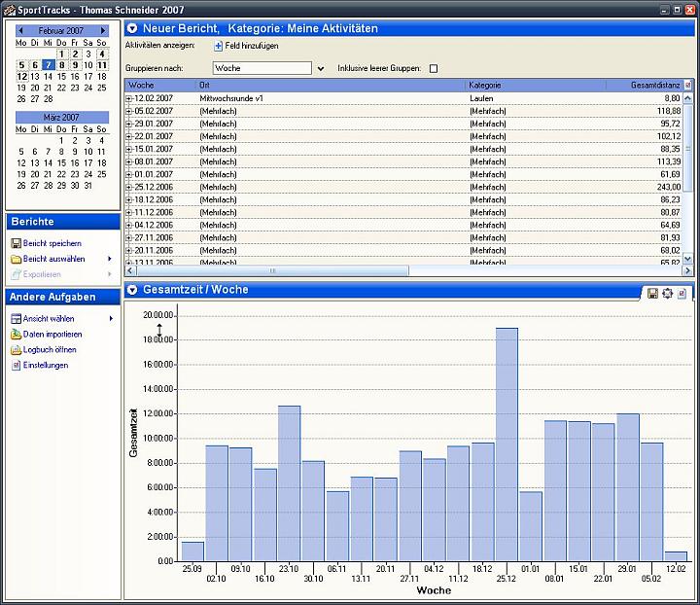Click the Bericht auswählen folder icon
The height and width of the screenshot is (605, 700).
click(x=17, y=259)
